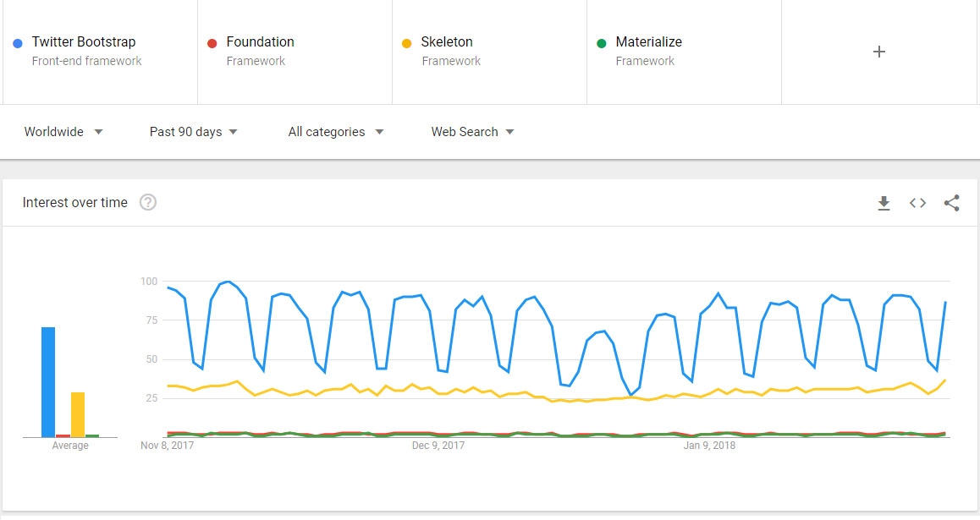The image size is (980, 520).
Task: Open the Web Search type dropdown
Action: [x=471, y=132]
